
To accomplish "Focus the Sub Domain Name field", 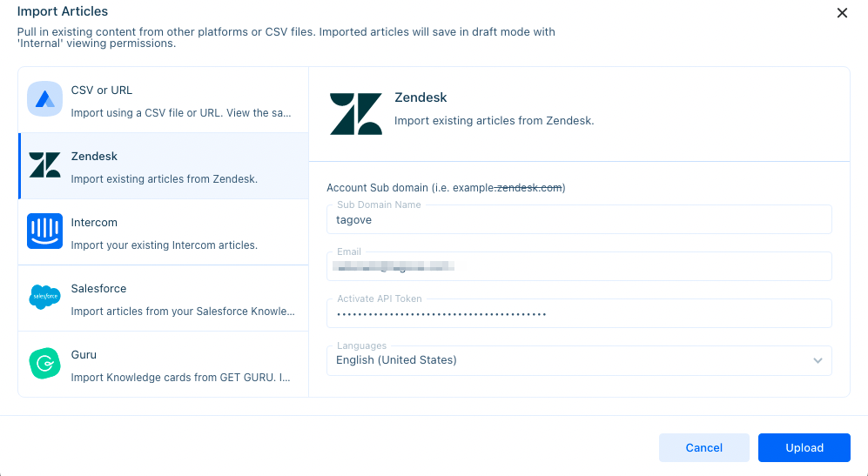I will [579, 220].
